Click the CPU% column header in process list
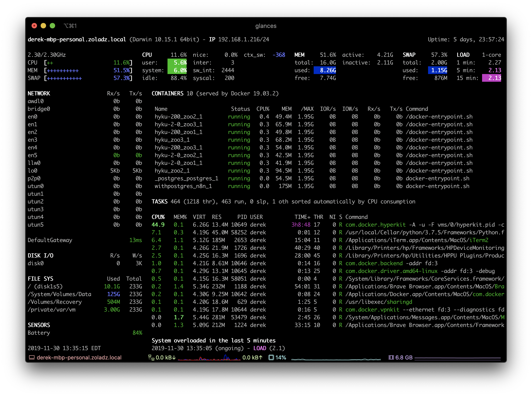Image resolution: width=532 pixels, height=396 pixels. [x=158, y=217]
